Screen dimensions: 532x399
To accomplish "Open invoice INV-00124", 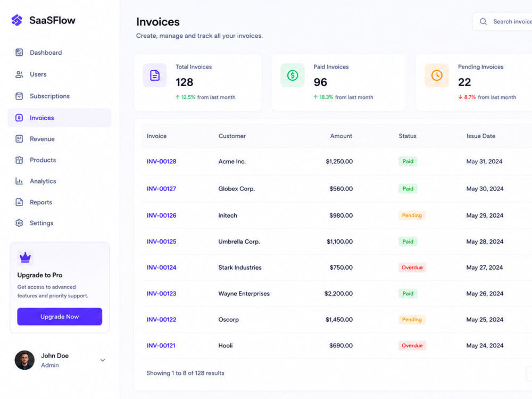I will (x=162, y=268).
